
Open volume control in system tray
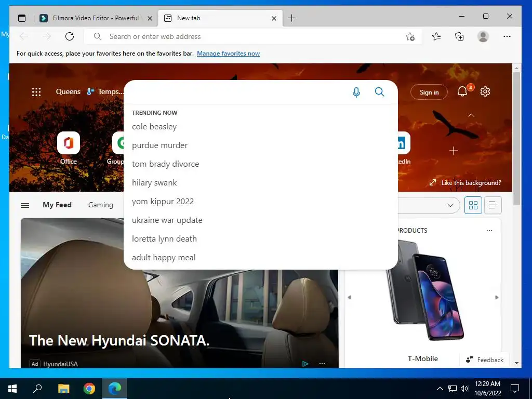pos(464,389)
